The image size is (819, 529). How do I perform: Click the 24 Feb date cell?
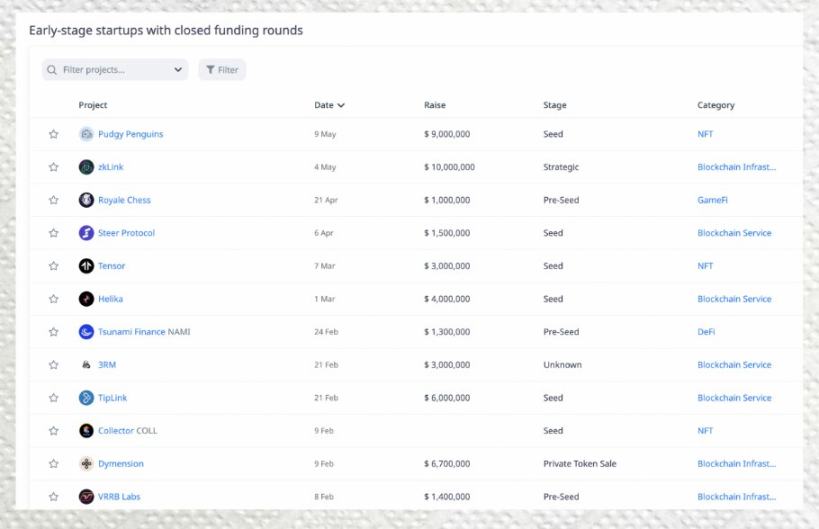click(x=326, y=332)
